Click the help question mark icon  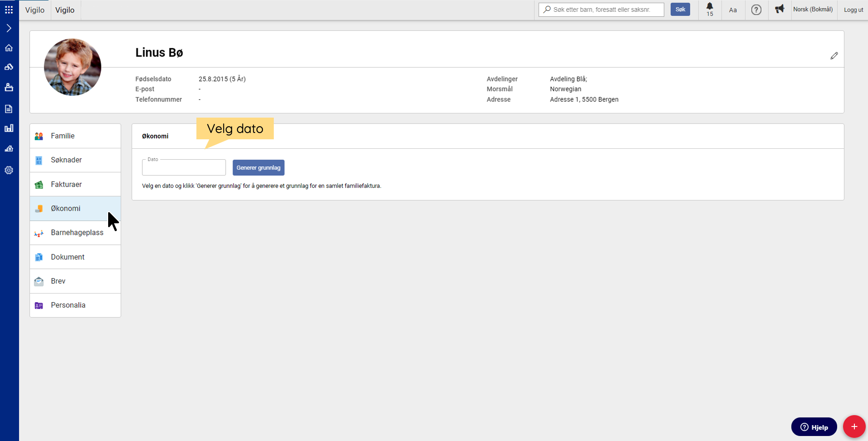pos(756,9)
